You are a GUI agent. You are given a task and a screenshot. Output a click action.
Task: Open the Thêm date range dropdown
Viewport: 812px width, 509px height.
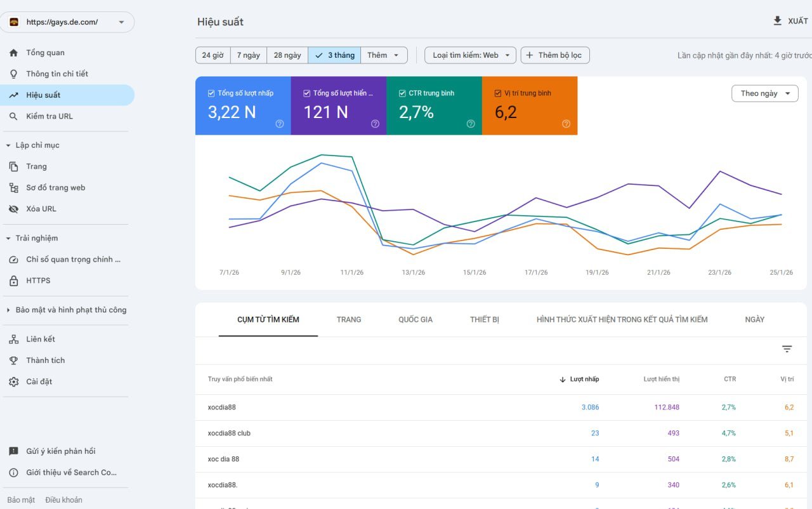pos(384,55)
